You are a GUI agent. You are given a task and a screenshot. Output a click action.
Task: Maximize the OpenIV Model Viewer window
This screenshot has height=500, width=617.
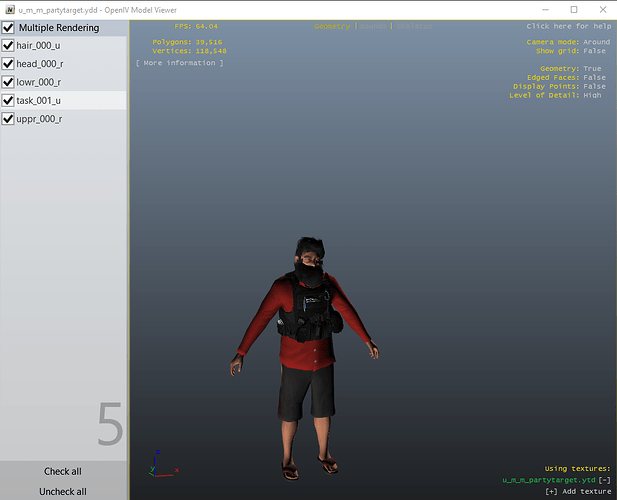point(574,9)
